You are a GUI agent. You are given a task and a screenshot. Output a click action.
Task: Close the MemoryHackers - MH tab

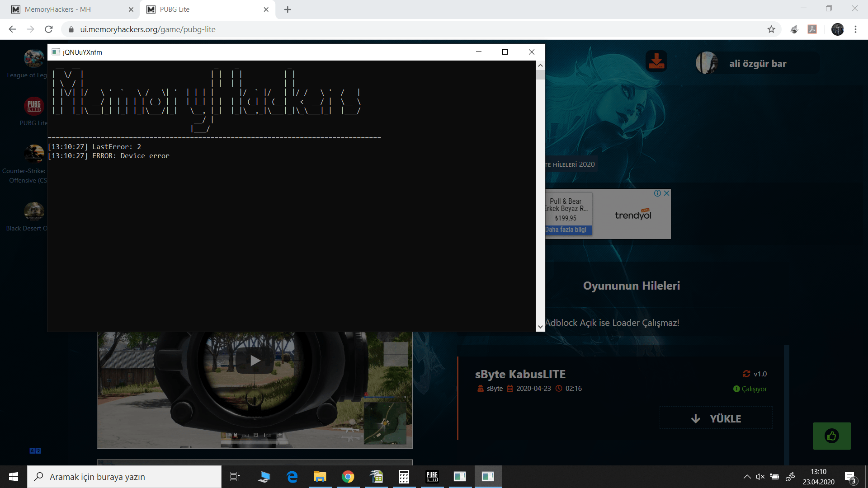[x=131, y=9]
